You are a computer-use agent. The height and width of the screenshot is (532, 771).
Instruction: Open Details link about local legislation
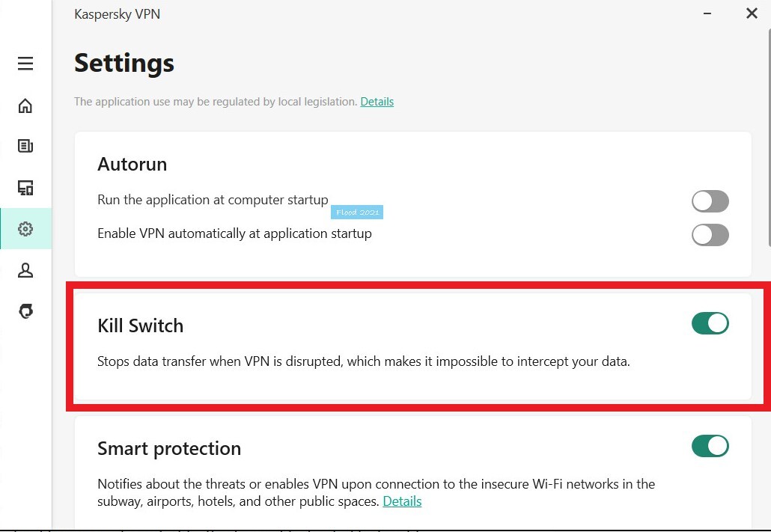(x=377, y=102)
